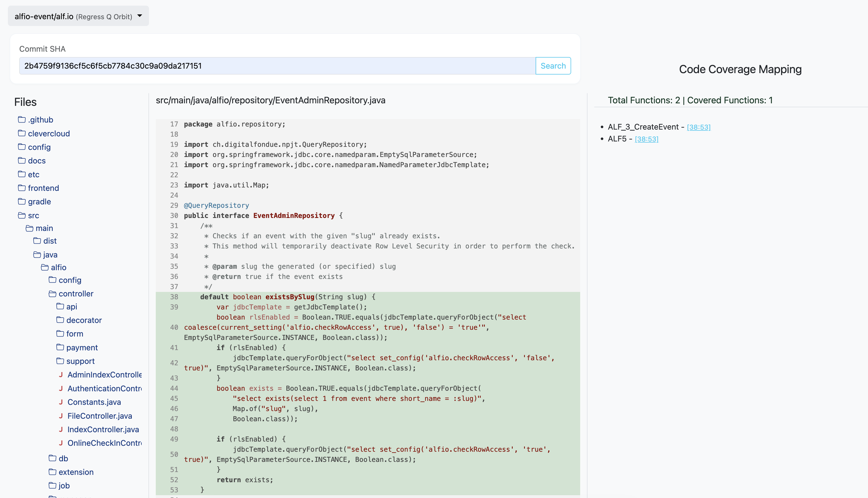Screen dimensions: 868x498
Task: Click the Code Coverage Mapping heading
Action: pyautogui.click(x=740, y=69)
